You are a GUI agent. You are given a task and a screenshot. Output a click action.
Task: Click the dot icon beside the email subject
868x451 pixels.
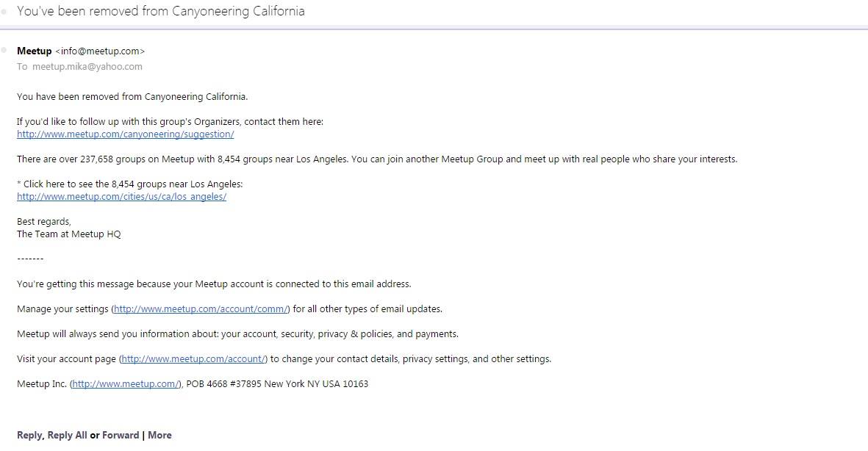(x=4, y=12)
